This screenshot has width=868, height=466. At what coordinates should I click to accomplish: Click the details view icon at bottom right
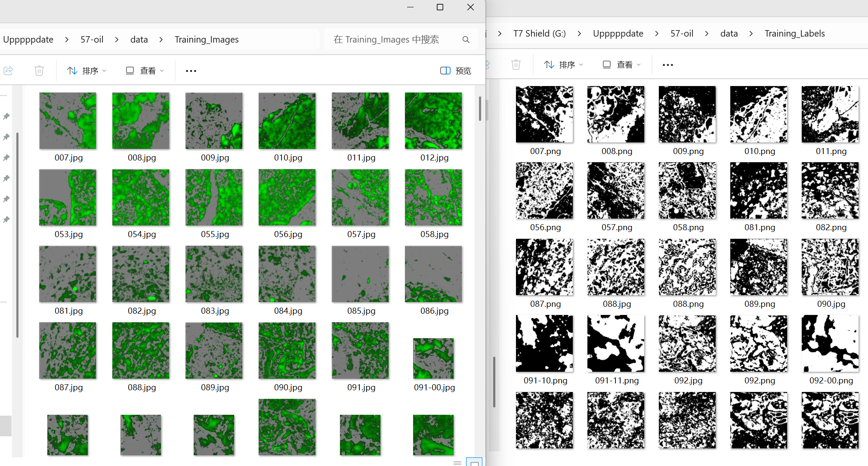pos(457,463)
